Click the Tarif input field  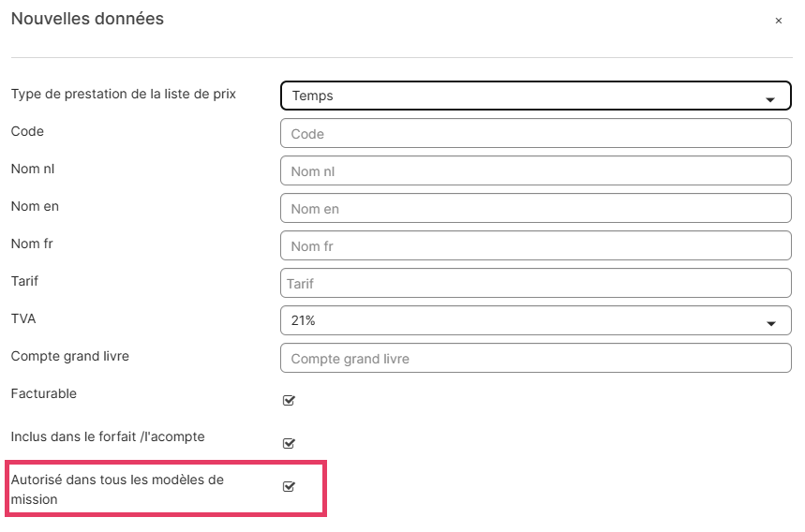tap(536, 284)
